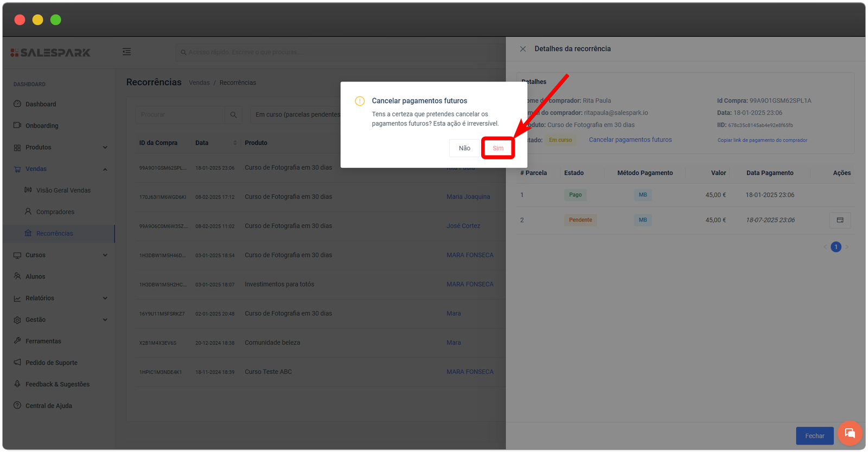The width and height of the screenshot is (868, 452).
Task: Click the search magnifier icon in Procurar
Action: [x=233, y=114]
